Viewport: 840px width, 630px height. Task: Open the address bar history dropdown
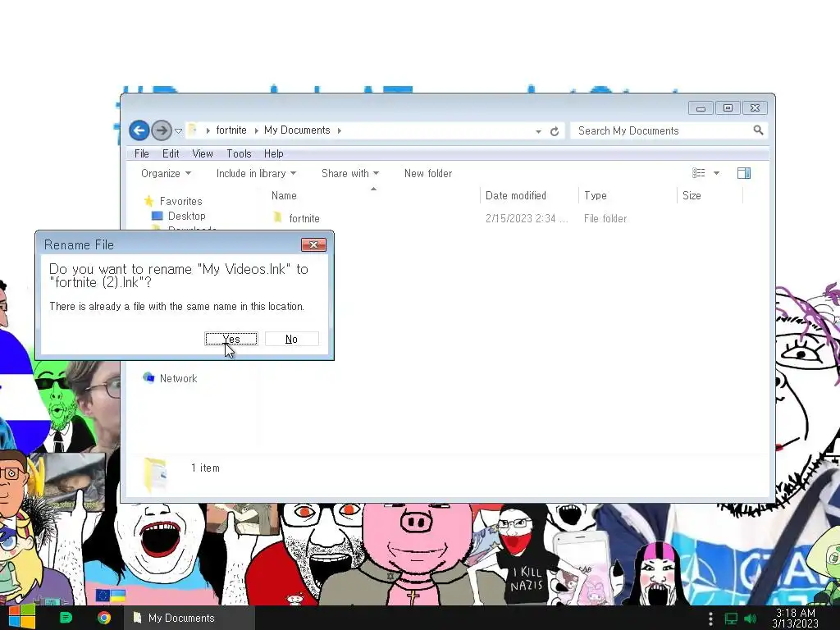pos(538,131)
